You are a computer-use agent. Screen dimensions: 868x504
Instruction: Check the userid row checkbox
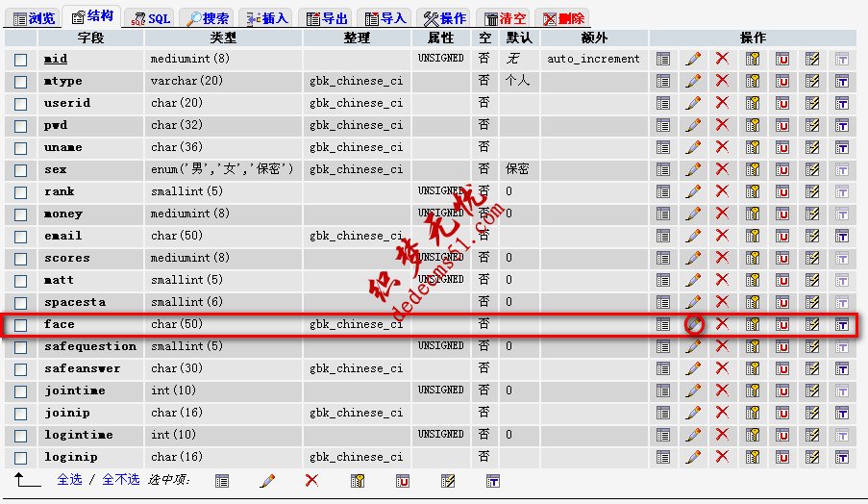point(20,104)
